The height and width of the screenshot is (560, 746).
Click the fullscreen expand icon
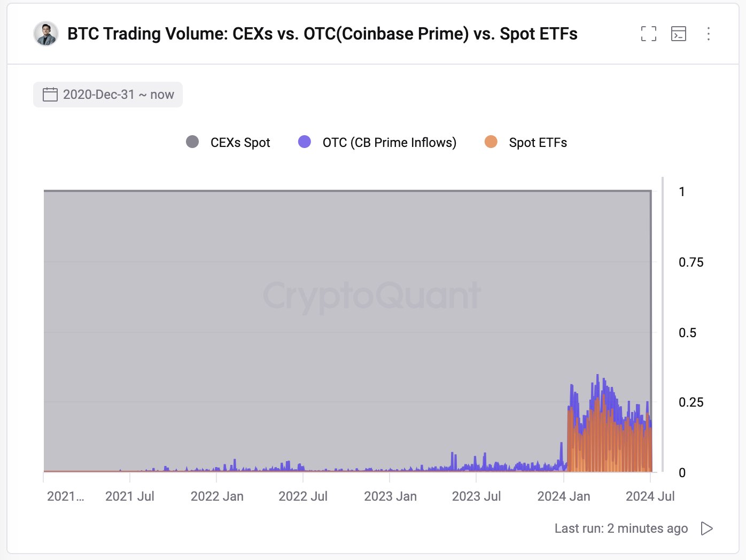[648, 34]
